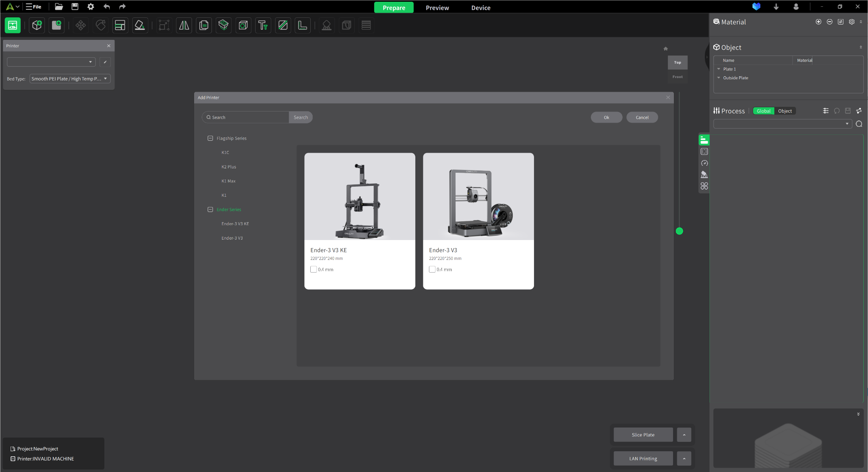Open the Bed Type dropdown
This screenshot has width=868, height=472.
(70, 79)
